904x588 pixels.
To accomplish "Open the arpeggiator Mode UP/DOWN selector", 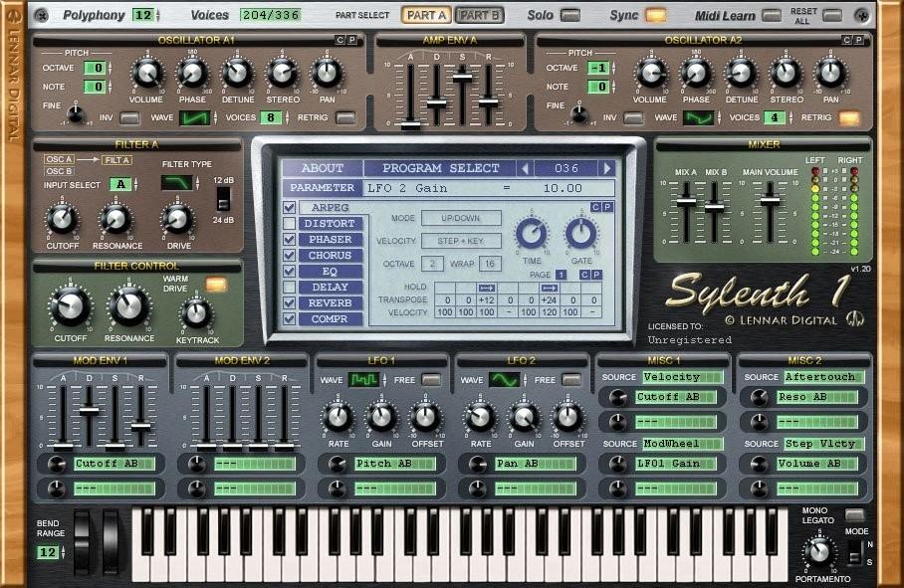I will pos(460,218).
